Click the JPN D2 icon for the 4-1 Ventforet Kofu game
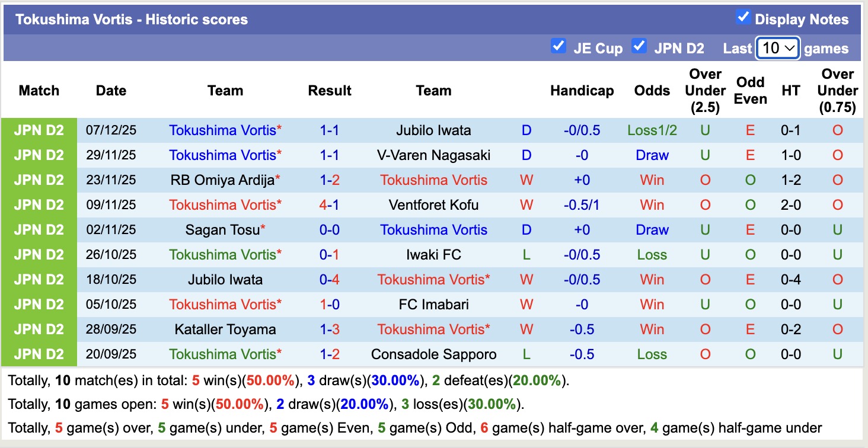Image resolution: width=868 pixels, height=448 pixels. tap(39, 204)
